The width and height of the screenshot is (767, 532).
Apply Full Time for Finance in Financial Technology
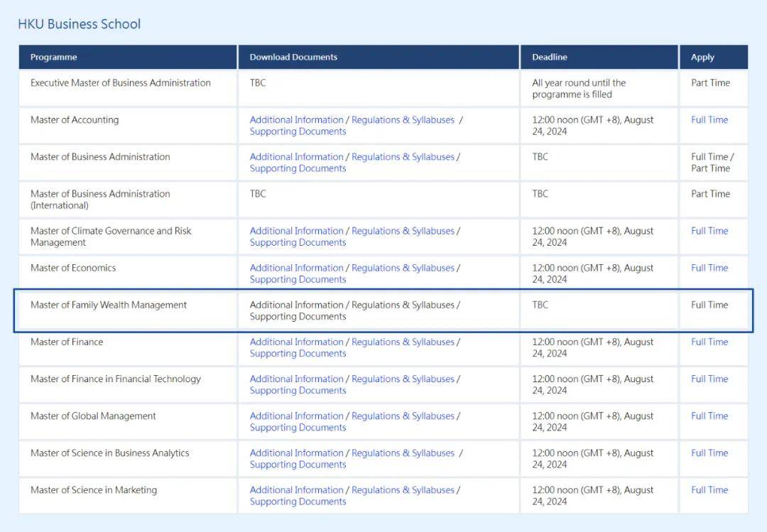tap(709, 379)
